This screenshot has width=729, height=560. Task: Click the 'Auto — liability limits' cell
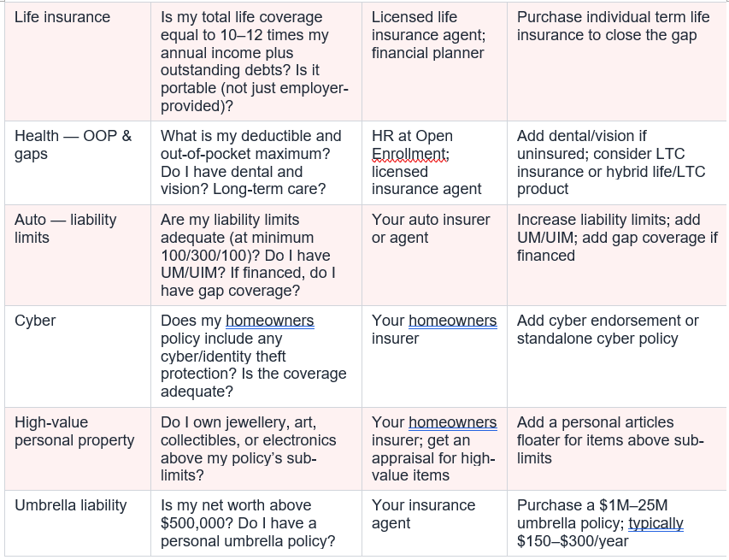point(78,256)
